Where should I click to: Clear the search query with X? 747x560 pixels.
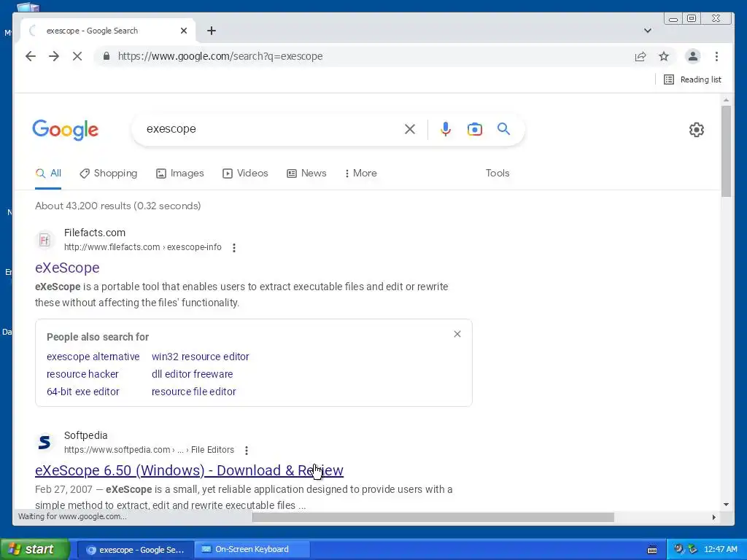(x=410, y=129)
